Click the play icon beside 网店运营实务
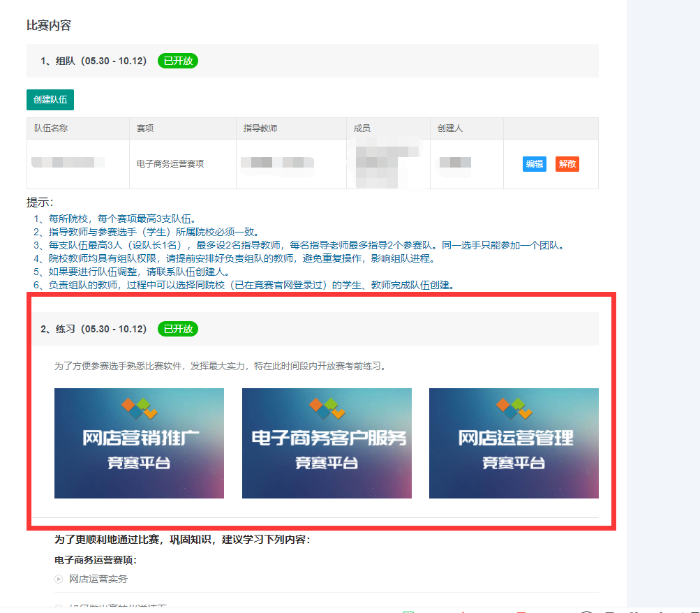The image size is (700, 613). [59, 579]
